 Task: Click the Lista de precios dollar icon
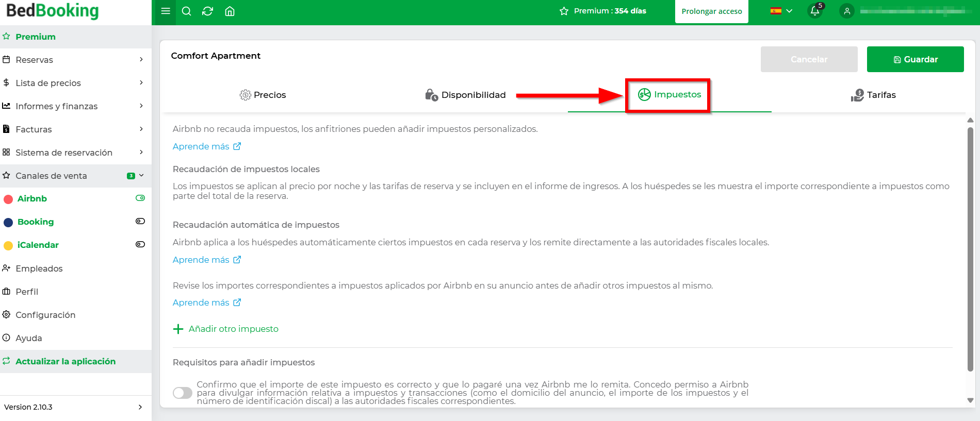point(6,82)
